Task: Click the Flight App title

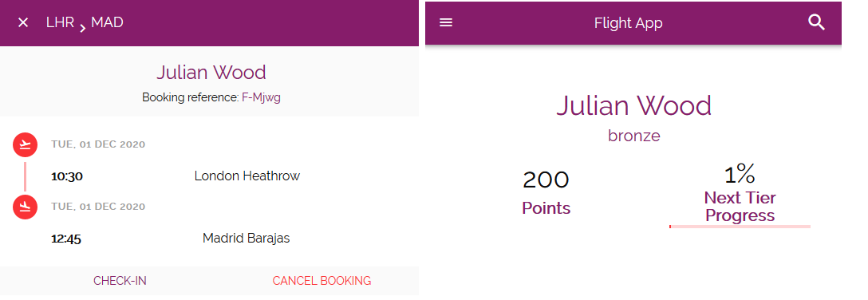Action: pos(629,23)
